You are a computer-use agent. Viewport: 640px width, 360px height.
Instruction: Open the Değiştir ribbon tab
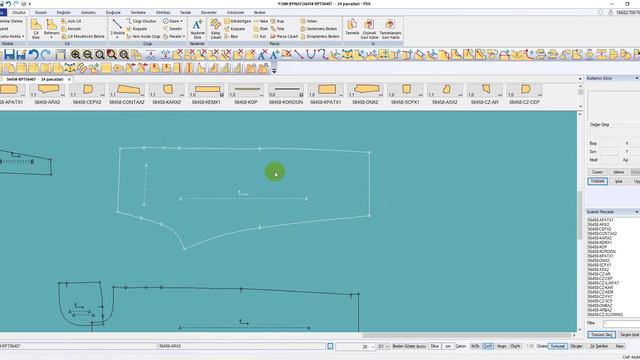pyautogui.click(x=63, y=13)
